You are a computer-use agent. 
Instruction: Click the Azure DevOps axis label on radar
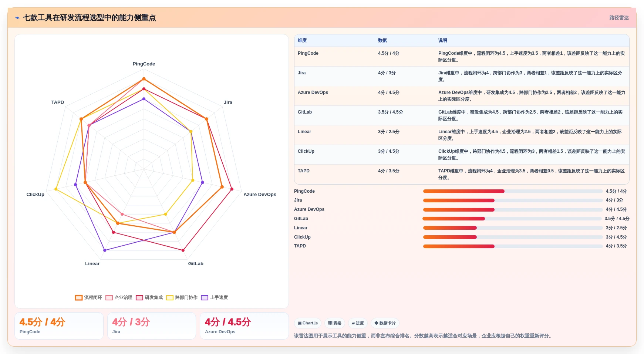tap(260, 195)
